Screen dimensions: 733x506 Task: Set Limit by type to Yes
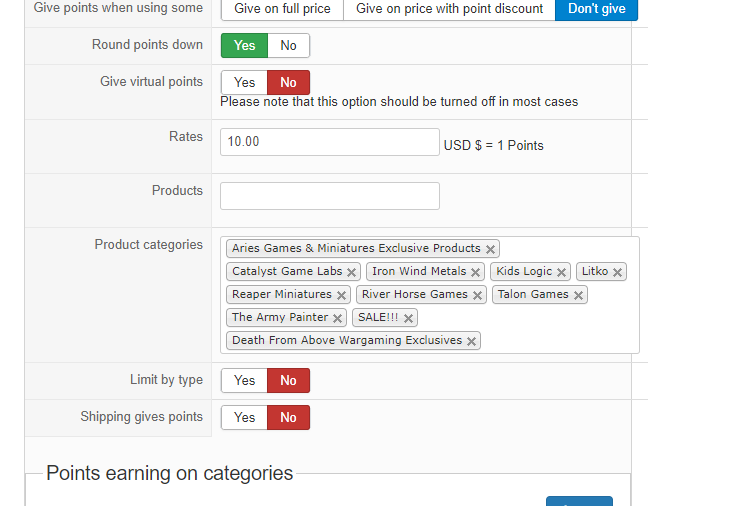point(244,380)
